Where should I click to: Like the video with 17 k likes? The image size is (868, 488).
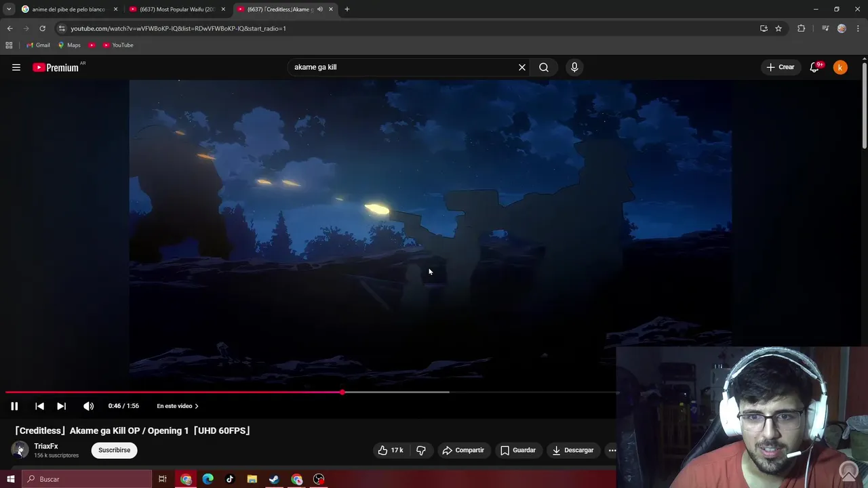pyautogui.click(x=391, y=450)
